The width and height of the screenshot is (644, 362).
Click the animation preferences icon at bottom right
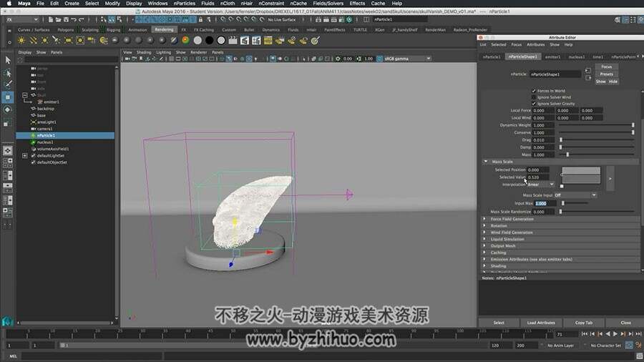coord(639,345)
